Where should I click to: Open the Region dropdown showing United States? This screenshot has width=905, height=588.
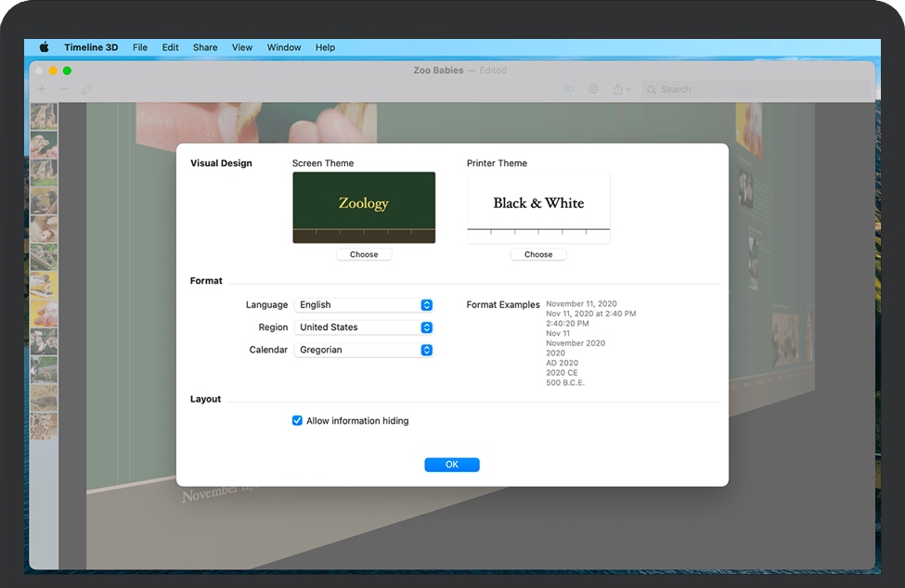coord(364,326)
